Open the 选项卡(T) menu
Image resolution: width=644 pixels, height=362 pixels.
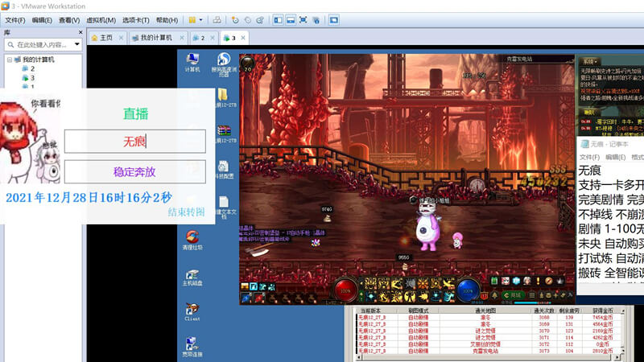(136, 20)
